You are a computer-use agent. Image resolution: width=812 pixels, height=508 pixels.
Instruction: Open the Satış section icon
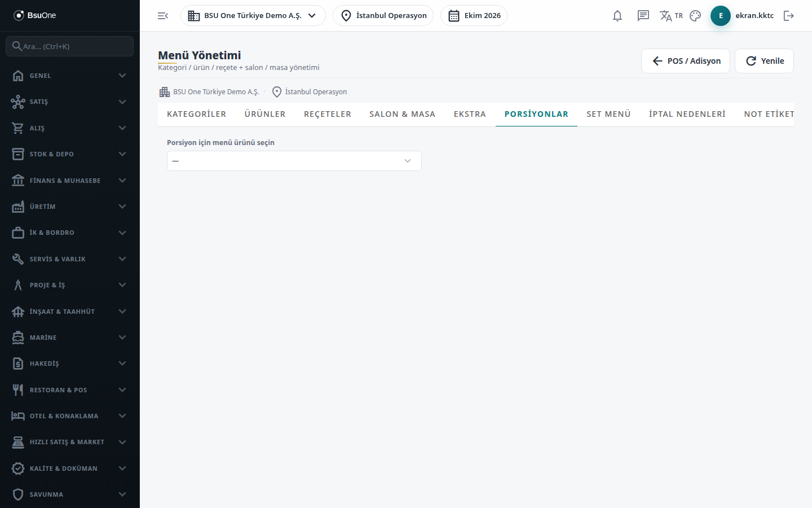coord(18,102)
